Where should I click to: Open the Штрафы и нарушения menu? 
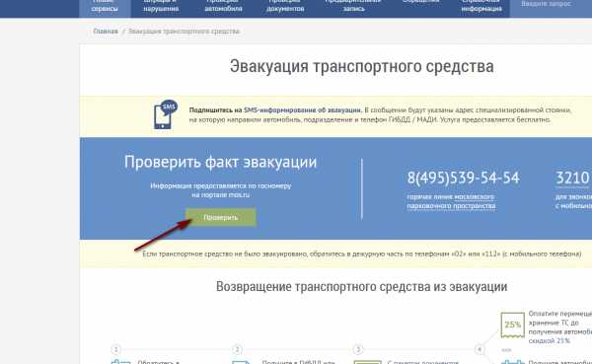pyautogui.click(x=161, y=7)
